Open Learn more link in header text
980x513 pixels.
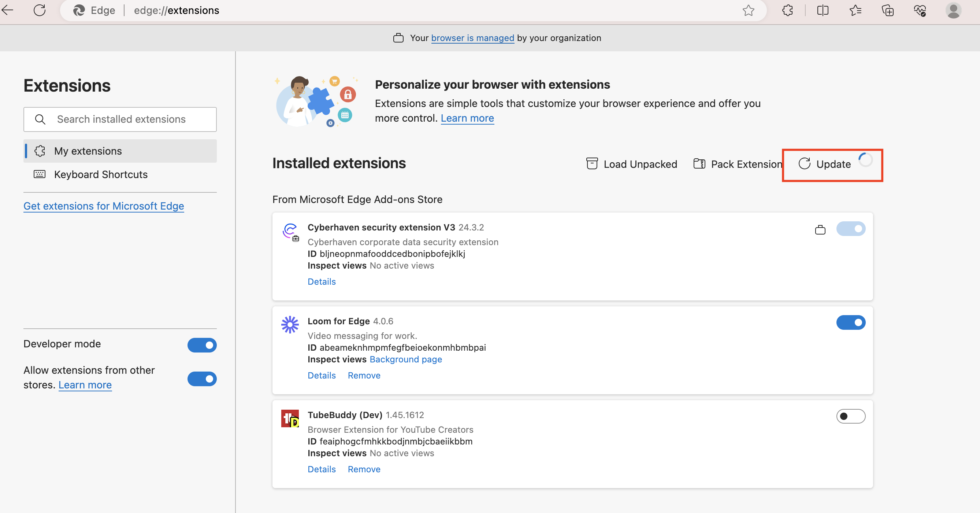pyautogui.click(x=467, y=118)
